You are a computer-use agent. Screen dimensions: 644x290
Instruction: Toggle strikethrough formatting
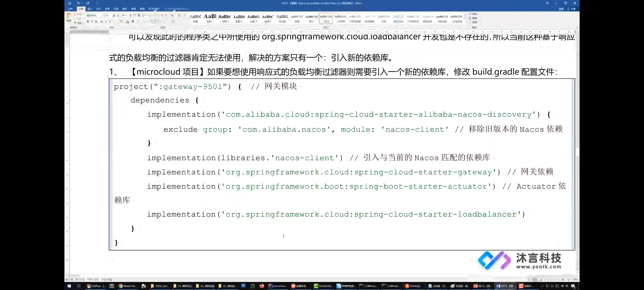tap(102, 21)
